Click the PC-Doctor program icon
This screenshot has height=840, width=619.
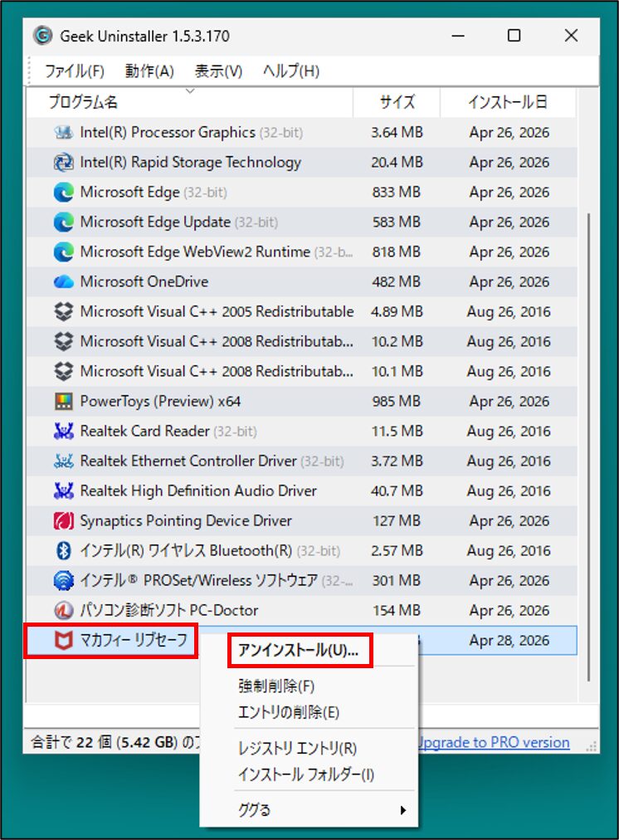coord(64,610)
